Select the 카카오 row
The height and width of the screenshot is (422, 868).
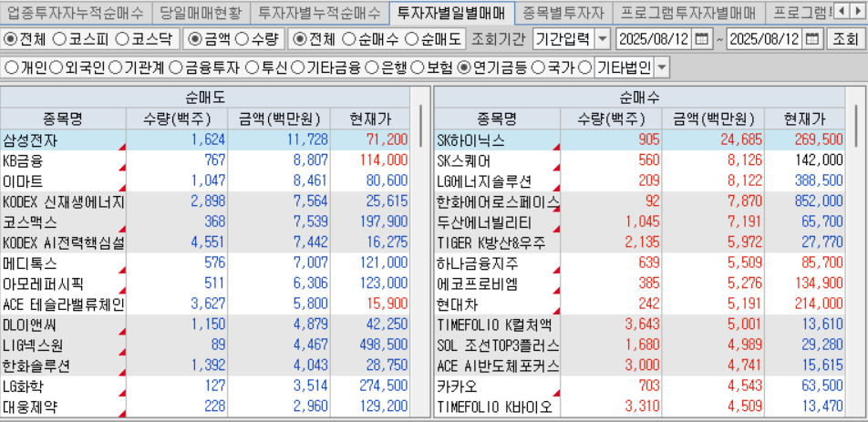click(640, 386)
